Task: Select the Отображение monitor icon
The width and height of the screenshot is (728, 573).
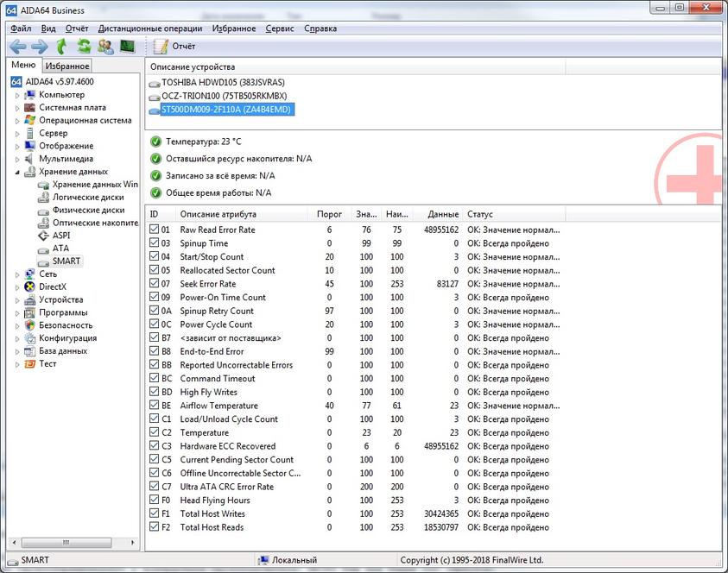Action: click(x=30, y=146)
